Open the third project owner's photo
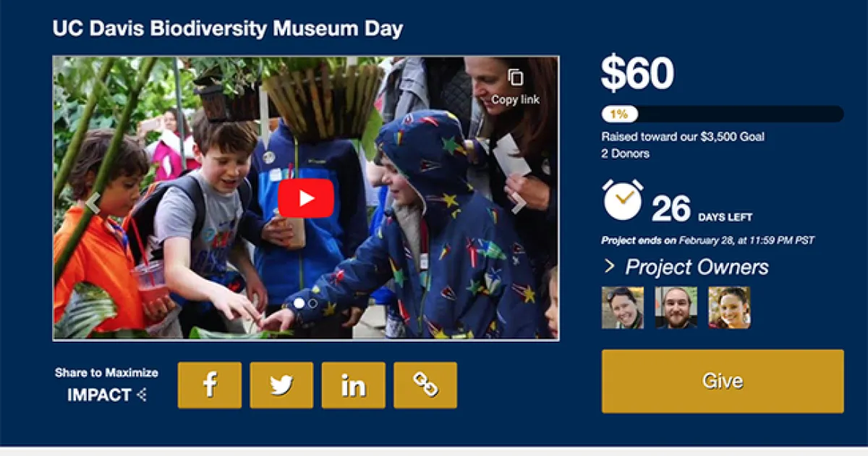The width and height of the screenshot is (868, 456). coord(729,308)
